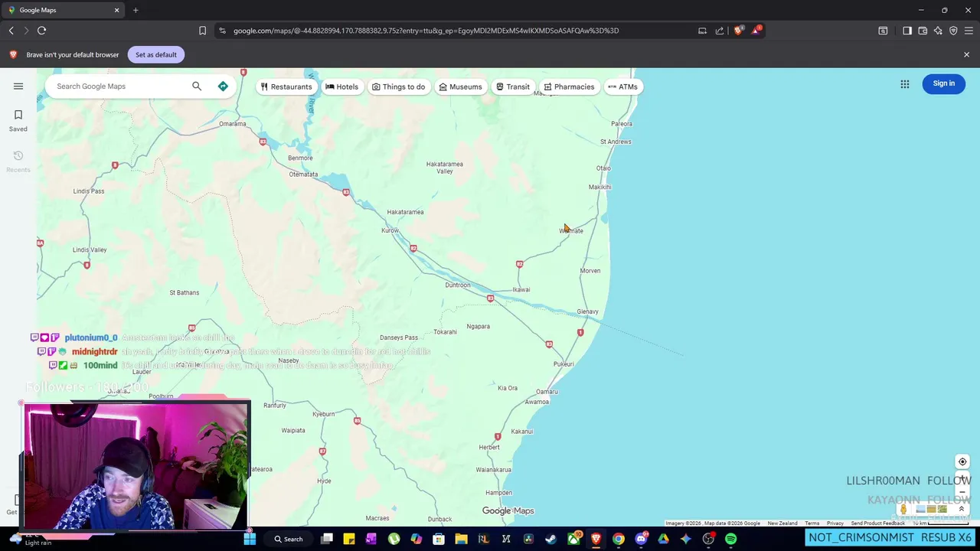This screenshot has width=980, height=551.
Task: Open File Explorer from the taskbar
Action: tap(461, 539)
